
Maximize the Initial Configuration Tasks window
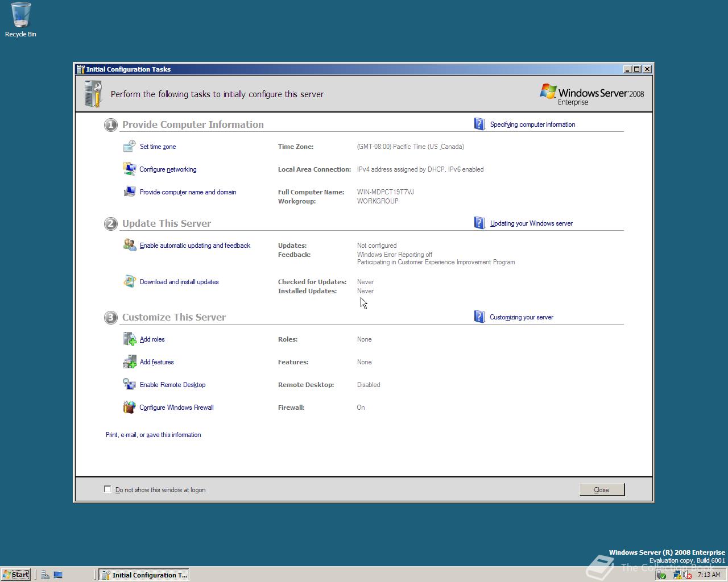pos(637,69)
